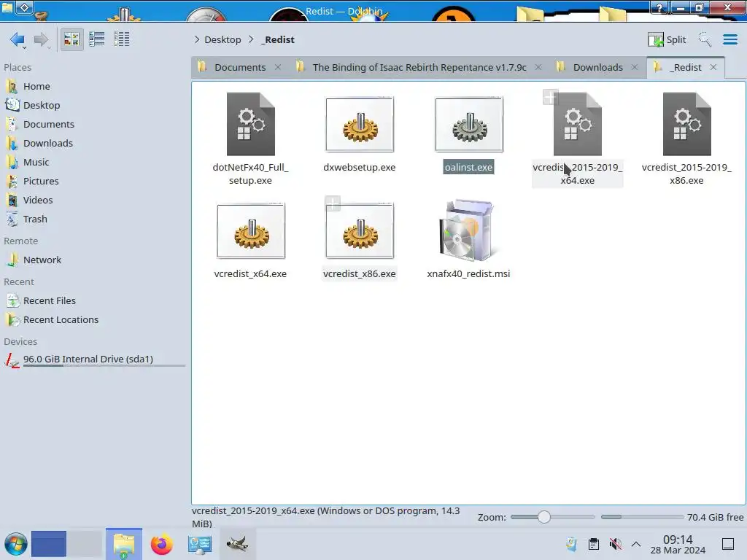Image resolution: width=747 pixels, height=560 pixels.
Task: Select _Redist in breadcrumb path
Action: pyautogui.click(x=278, y=39)
